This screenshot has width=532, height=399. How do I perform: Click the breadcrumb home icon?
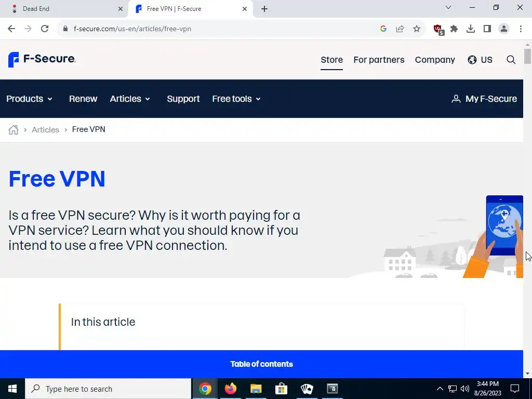pos(13,129)
